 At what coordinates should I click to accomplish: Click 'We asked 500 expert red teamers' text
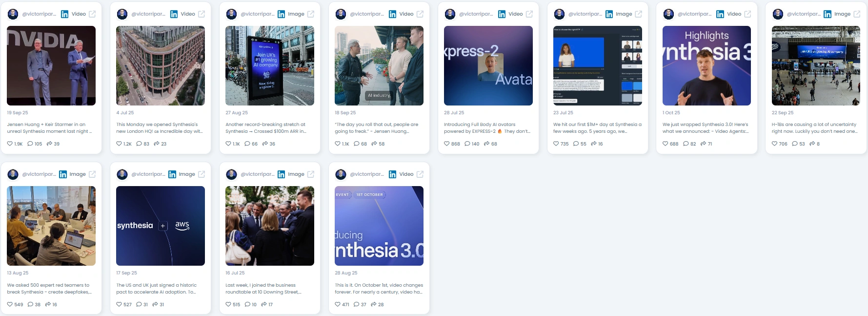pyautogui.click(x=49, y=289)
